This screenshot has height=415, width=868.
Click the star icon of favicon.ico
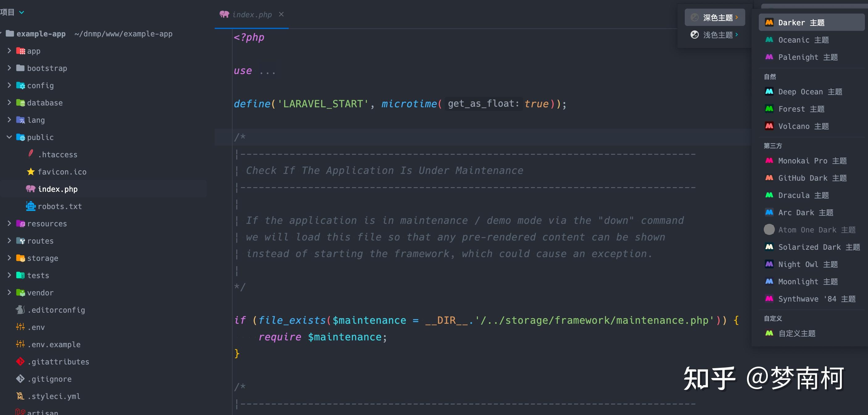(x=31, y=171)
